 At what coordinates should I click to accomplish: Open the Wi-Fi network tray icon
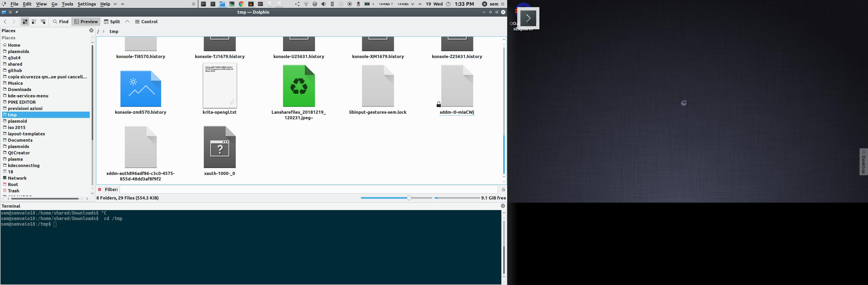click(x=306, y=4)
